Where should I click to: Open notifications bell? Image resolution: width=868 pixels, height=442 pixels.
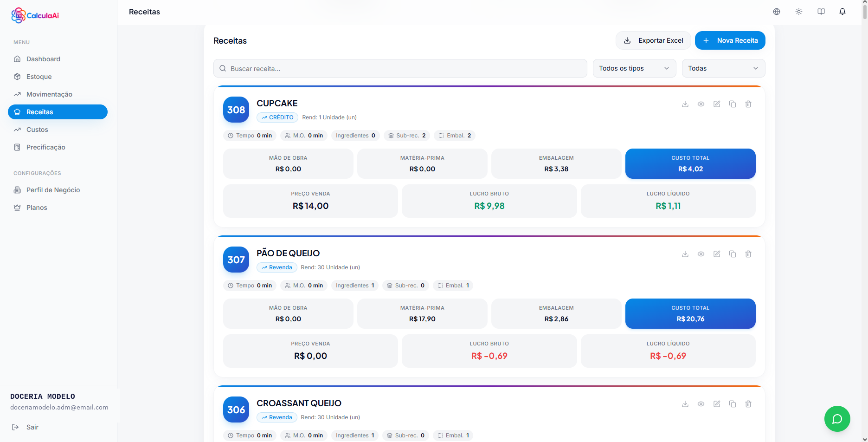(x=842, y=12)
